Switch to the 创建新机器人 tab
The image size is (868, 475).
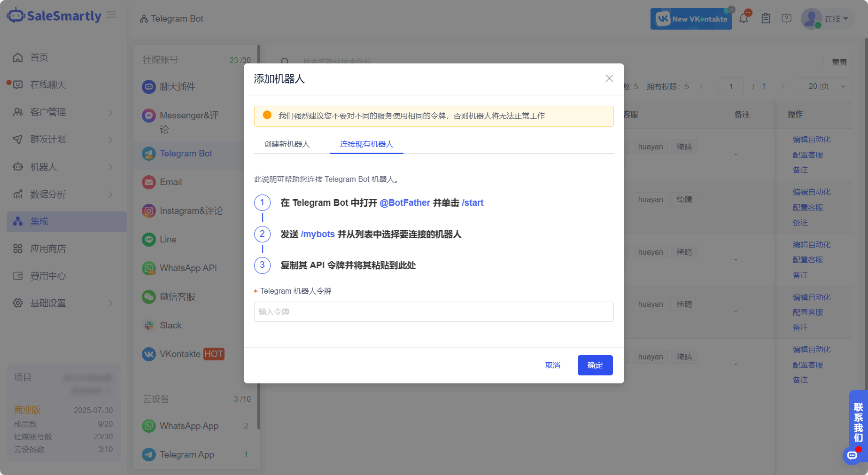click(287, 144)
